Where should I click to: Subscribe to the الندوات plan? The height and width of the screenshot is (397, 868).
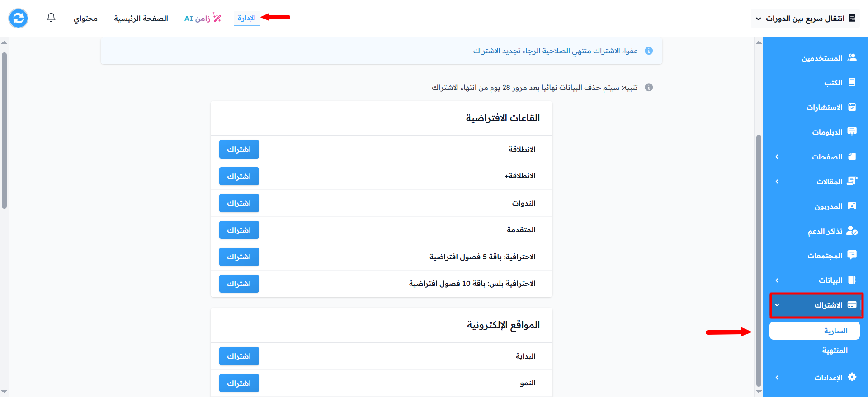point(239,203)
